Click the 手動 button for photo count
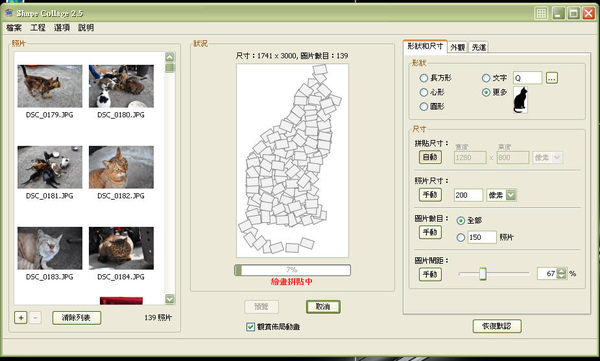Viewport: 600px width, 361px height. (430, 232)
